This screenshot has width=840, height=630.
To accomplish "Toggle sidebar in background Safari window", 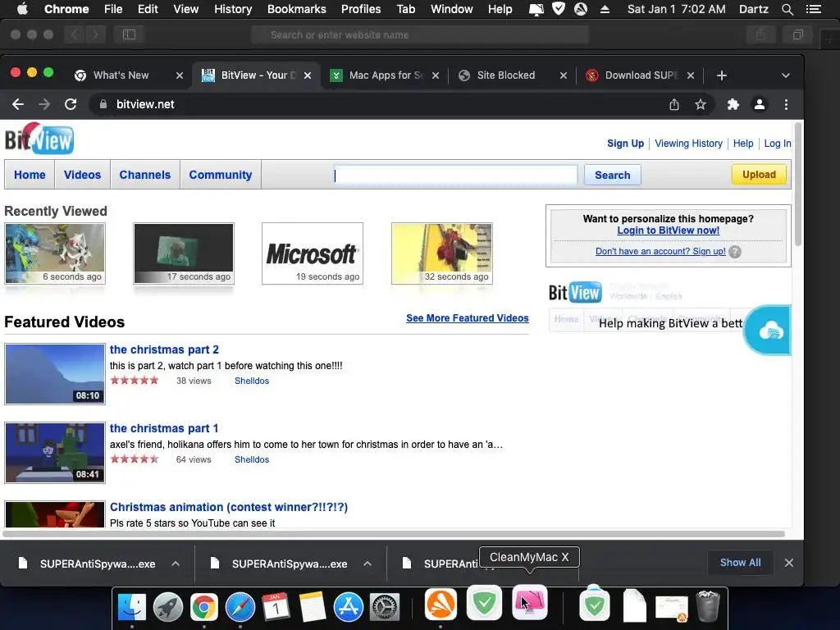I will (x=129, y=34).
